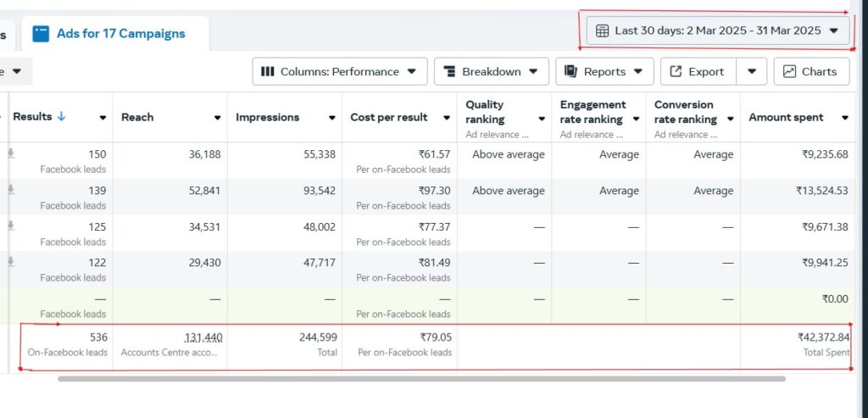Click the attribution icon in 122 results row
Image resolution: width=868 pixels, height=418 pixels.
coord(10,262)
